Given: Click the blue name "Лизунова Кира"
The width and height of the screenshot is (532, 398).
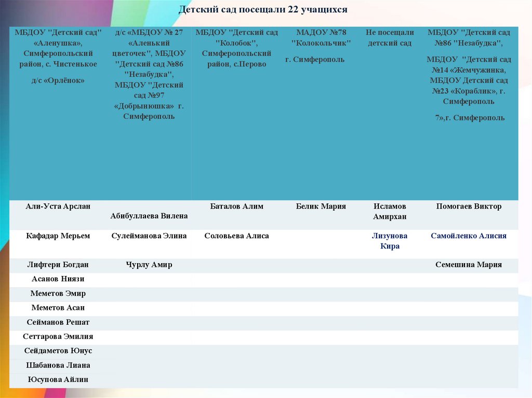Looking at the screenshot, I should coord(390,241).
